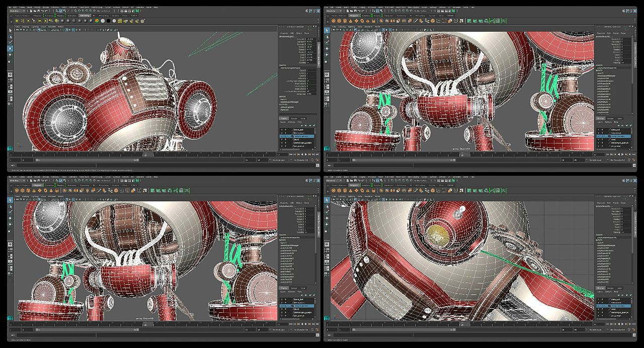Toggle snap to curves in top-left status line
This screenshot has height=348, width=644.
tap(79, 11)
